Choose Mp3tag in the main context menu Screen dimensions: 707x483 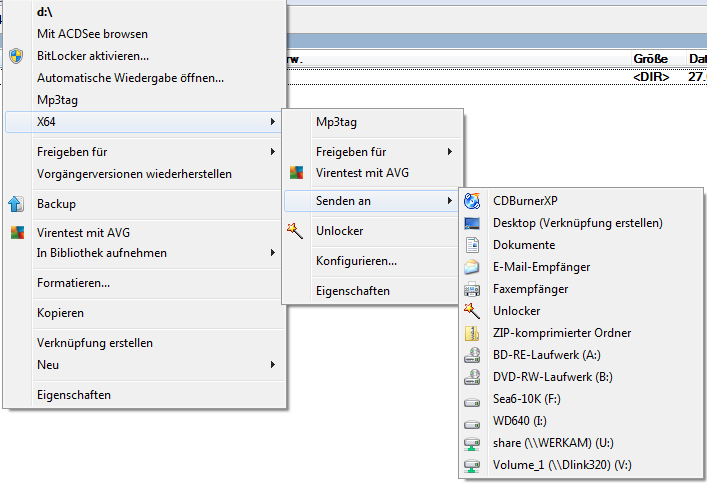coord(57,100)
